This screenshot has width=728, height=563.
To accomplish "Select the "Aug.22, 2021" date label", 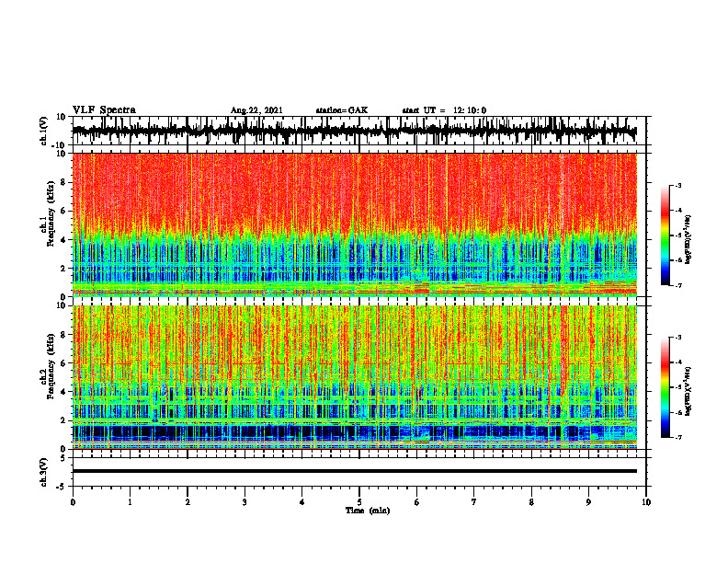I will click(x=256, y=110).
